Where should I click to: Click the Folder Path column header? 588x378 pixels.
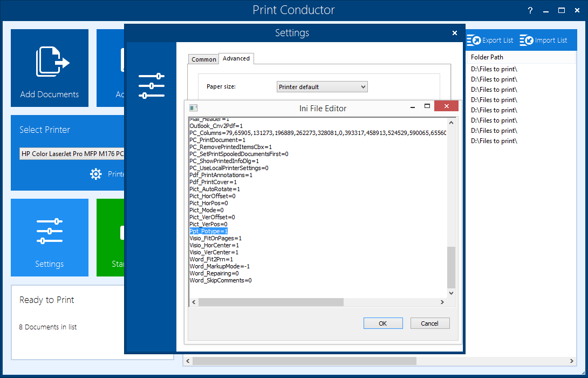click(x=487, y=57)
